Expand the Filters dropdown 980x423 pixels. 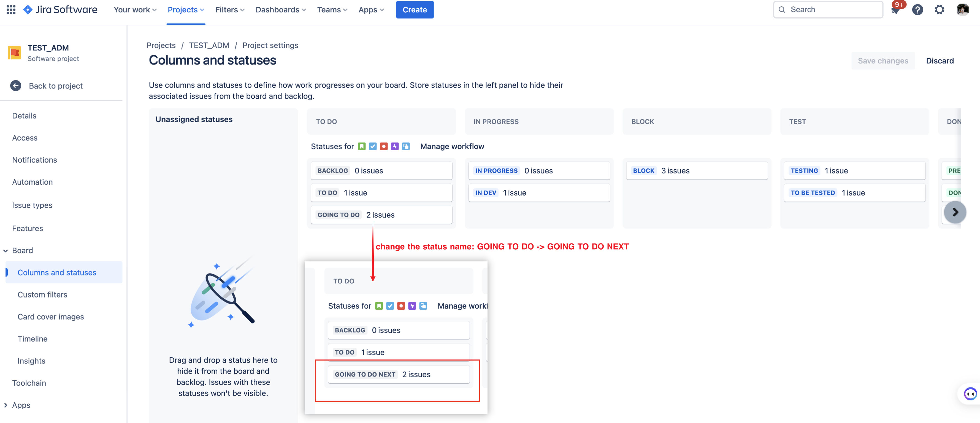point(230,10)
